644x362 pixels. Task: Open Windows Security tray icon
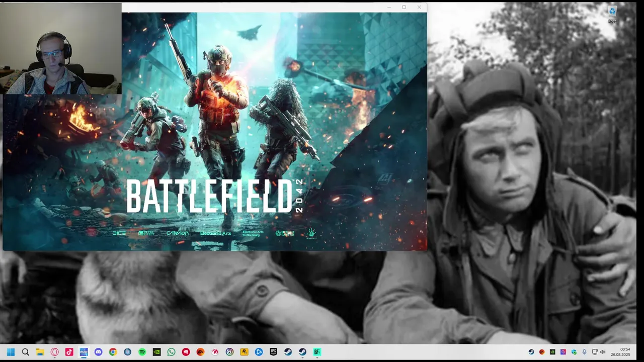tap(574, 352)
